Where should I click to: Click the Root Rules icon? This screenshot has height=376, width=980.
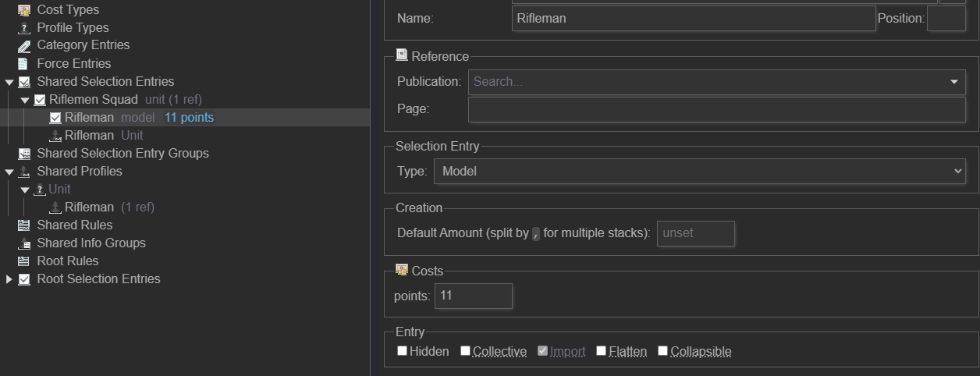click(23, 261)
